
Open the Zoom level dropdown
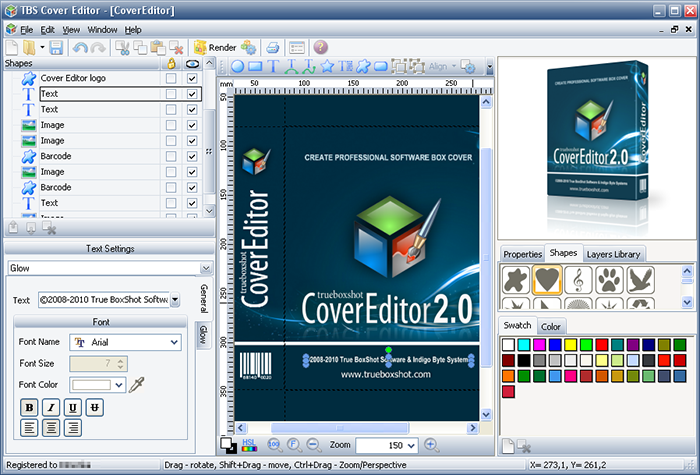tap(411, 446)
